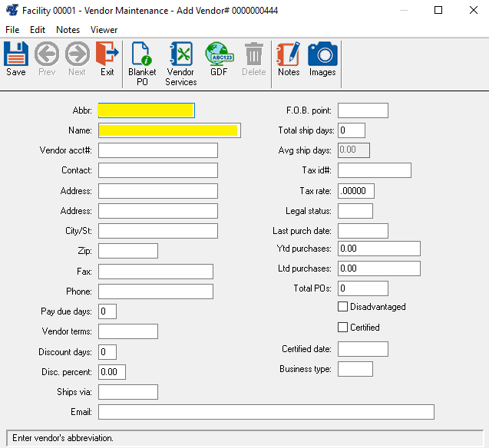Image resolution: width=489 pixels, height=448 pixels.
Task: Click into the Email field
Action: click(266, 412)
